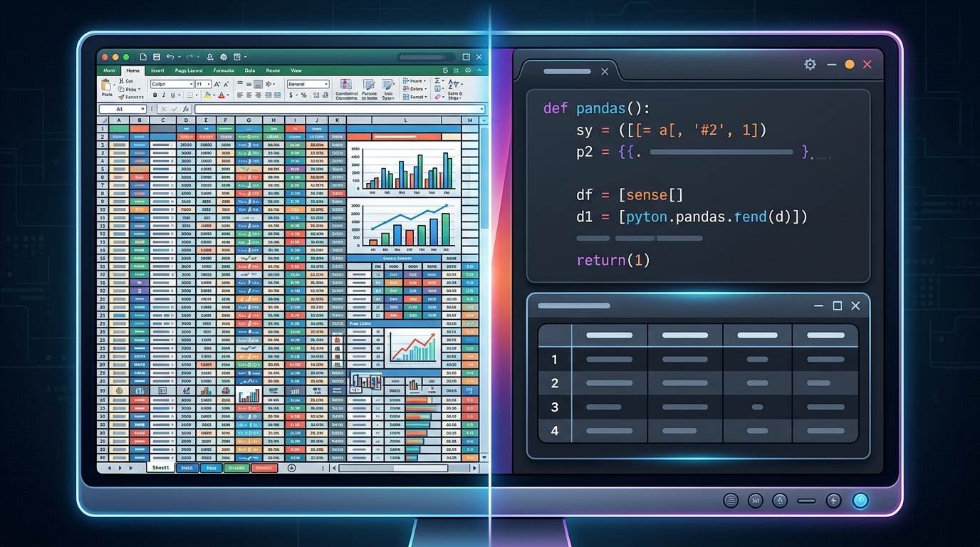Open the font name dropdown
Viewport: 980px width, 547px height.
pyautogui.click(x=172, y=84)
